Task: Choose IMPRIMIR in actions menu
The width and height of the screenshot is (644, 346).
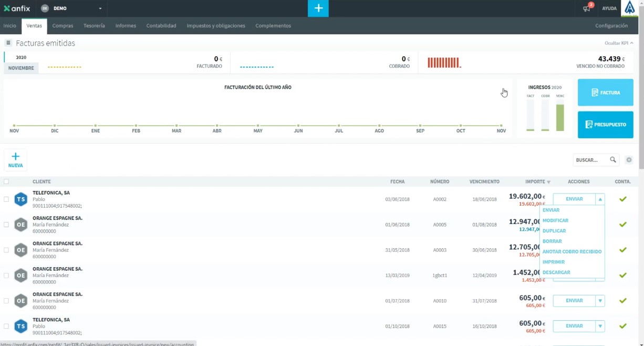Action: pos(554,262)
